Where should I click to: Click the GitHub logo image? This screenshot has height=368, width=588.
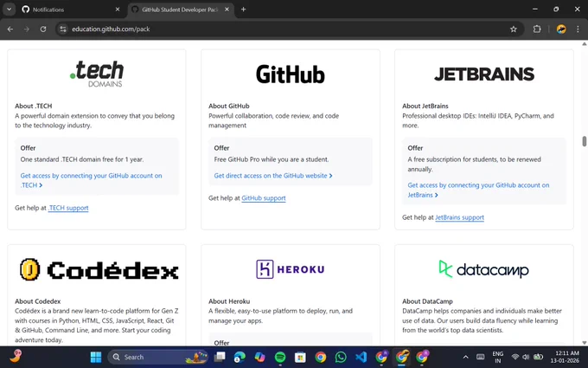click(291, 74)
